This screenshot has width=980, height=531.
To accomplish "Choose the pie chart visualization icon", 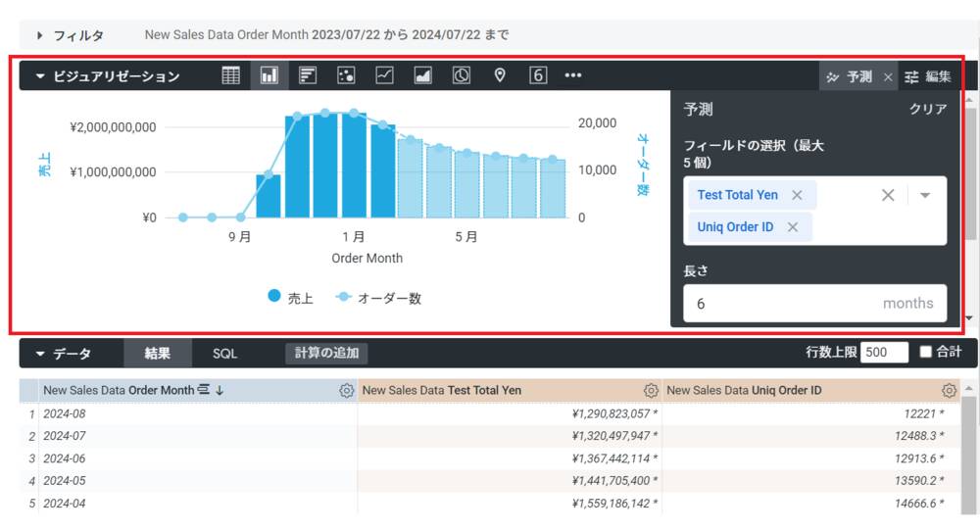I will pyautogui.click(x=462, y=75).
